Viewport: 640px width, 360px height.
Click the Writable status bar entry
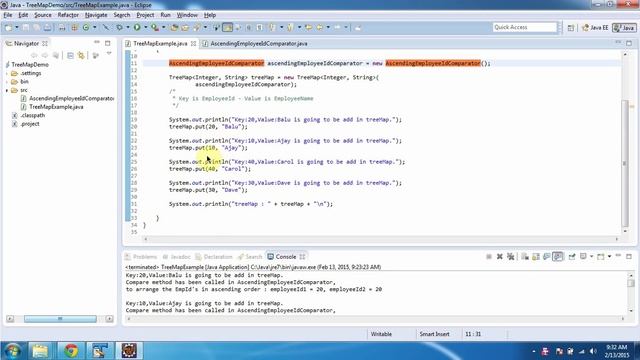click(381, 334)
